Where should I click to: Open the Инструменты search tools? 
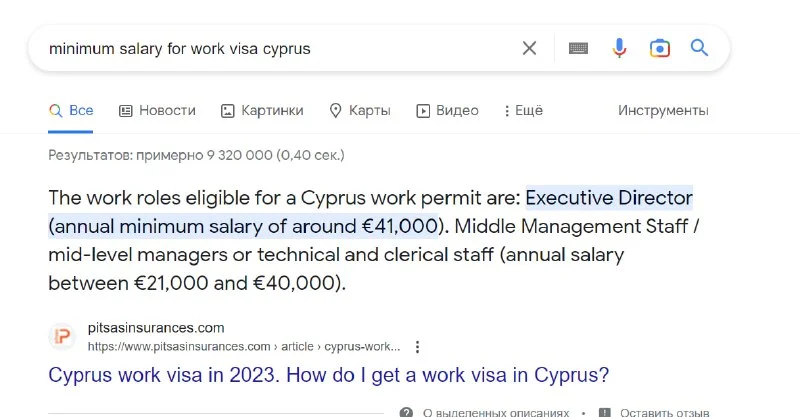coord(663,110)
